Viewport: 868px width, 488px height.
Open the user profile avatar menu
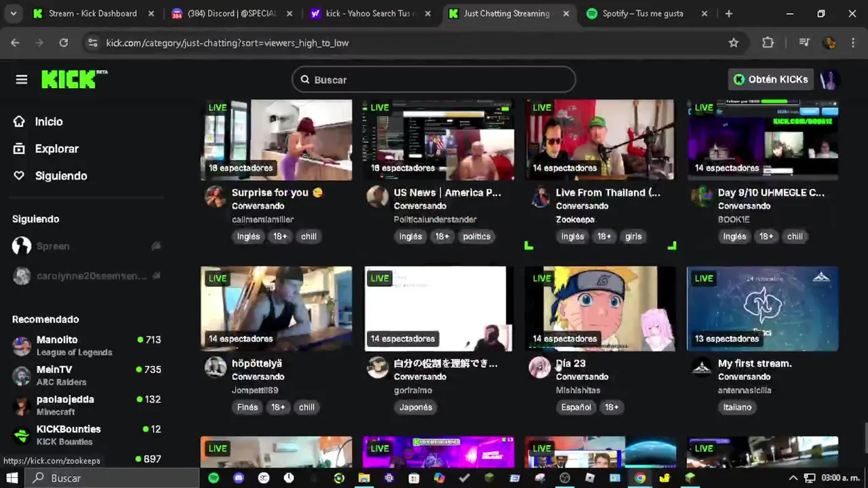(x=829, y=79)
